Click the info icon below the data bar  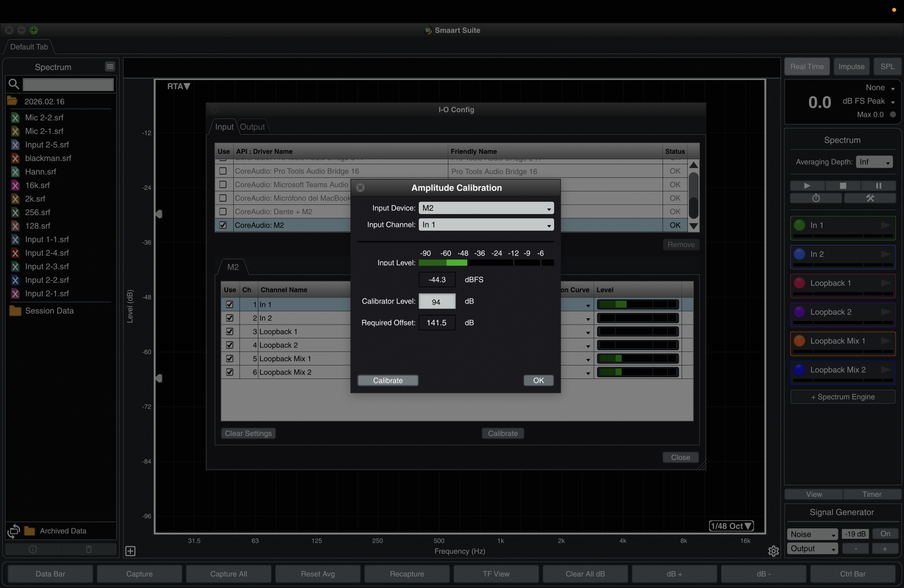[x=33, y=549]
